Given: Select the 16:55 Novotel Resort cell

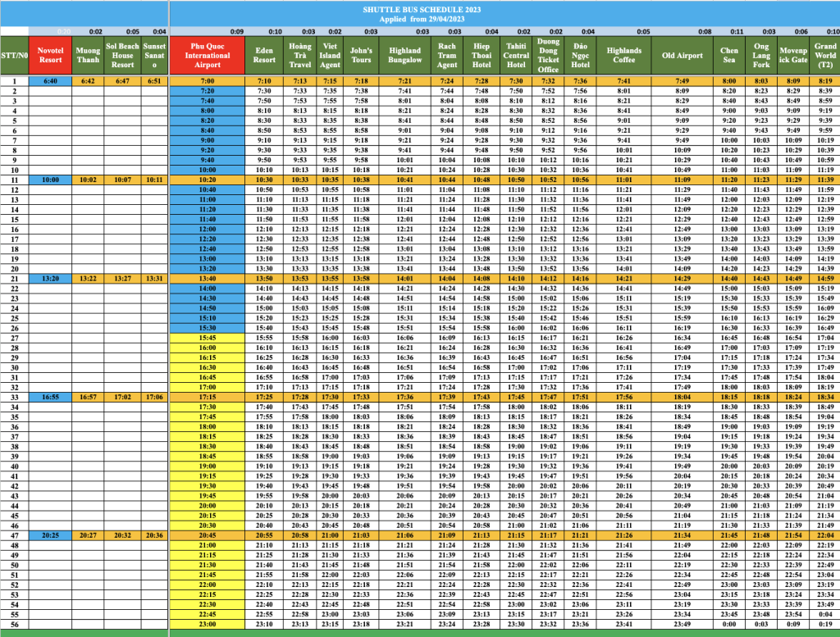Looking at the screenshot, I should coord(50,397).
